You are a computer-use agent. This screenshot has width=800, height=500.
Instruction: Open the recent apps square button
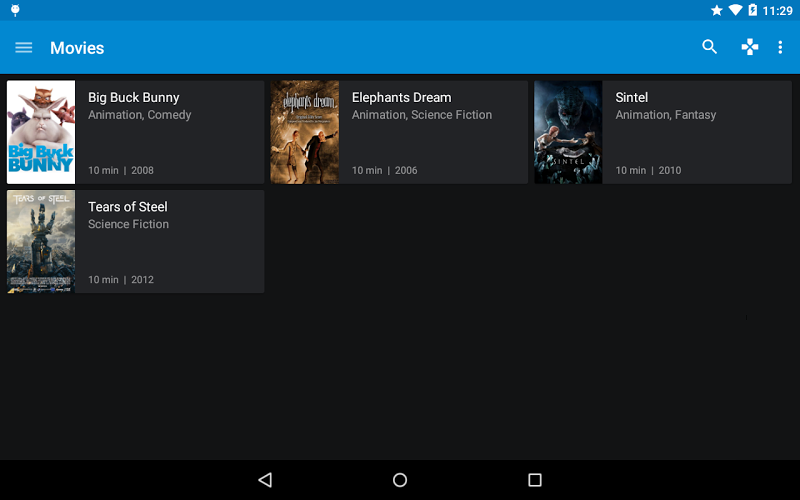pyautogui.click(x=534, y=480)
